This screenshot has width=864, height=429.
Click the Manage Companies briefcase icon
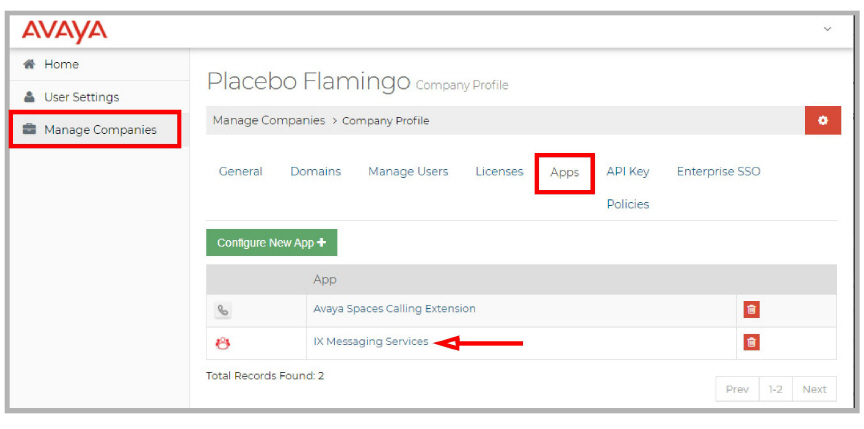tap(29, 129)
